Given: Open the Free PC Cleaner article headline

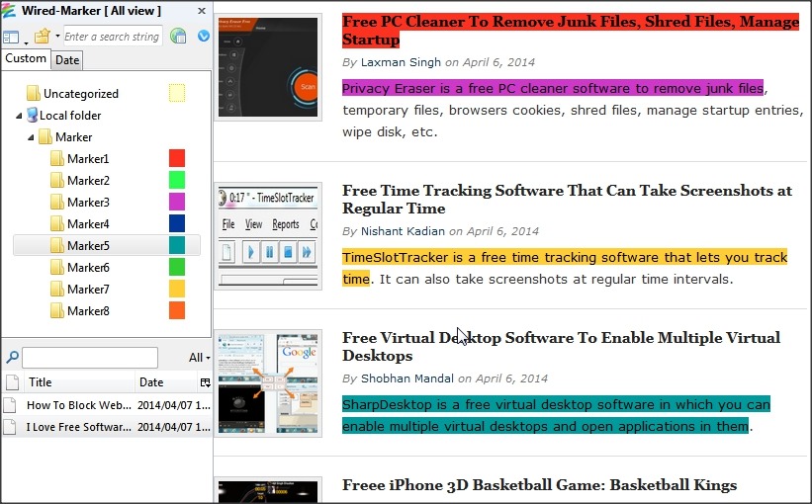Looking at the screenshot, I should pos(570,31).
